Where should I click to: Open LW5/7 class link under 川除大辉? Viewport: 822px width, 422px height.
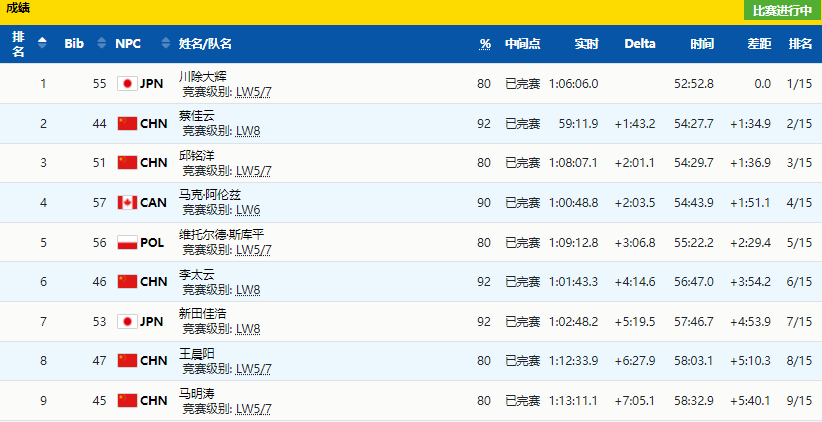(253, 91)
